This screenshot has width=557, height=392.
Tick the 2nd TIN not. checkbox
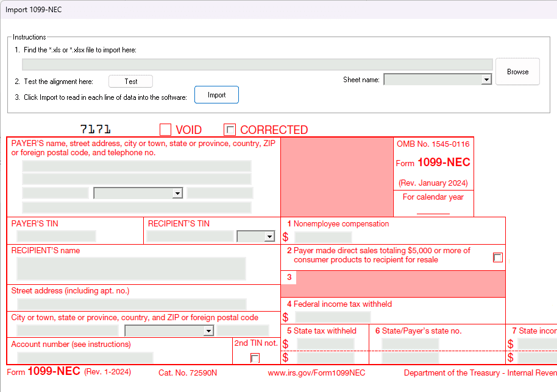coord(255,358)
